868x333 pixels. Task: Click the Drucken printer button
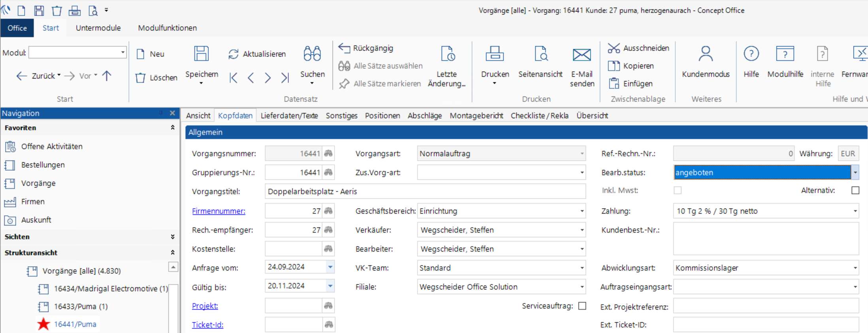click(x=495, y=65)
